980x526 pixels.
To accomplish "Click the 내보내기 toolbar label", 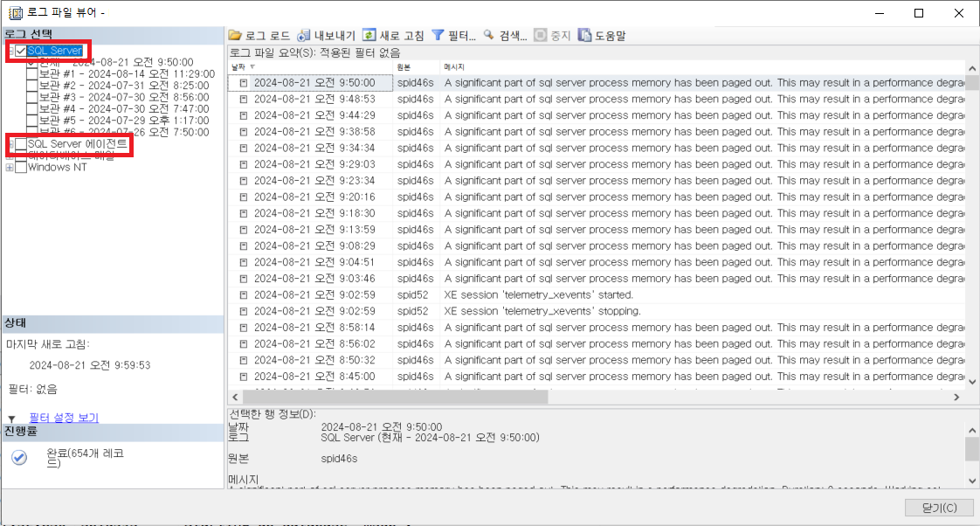I will tap(335, 36).
